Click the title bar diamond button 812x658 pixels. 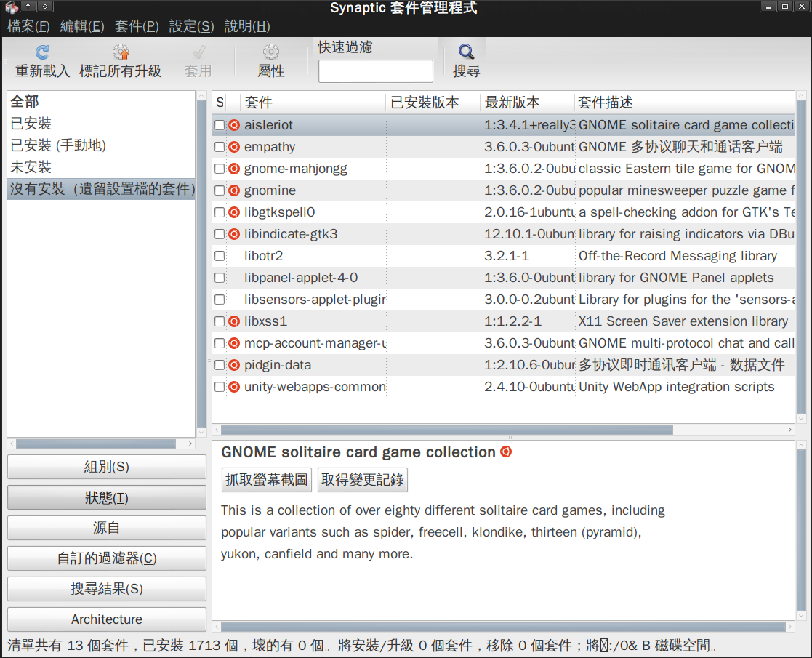click(x=45, y=7)
